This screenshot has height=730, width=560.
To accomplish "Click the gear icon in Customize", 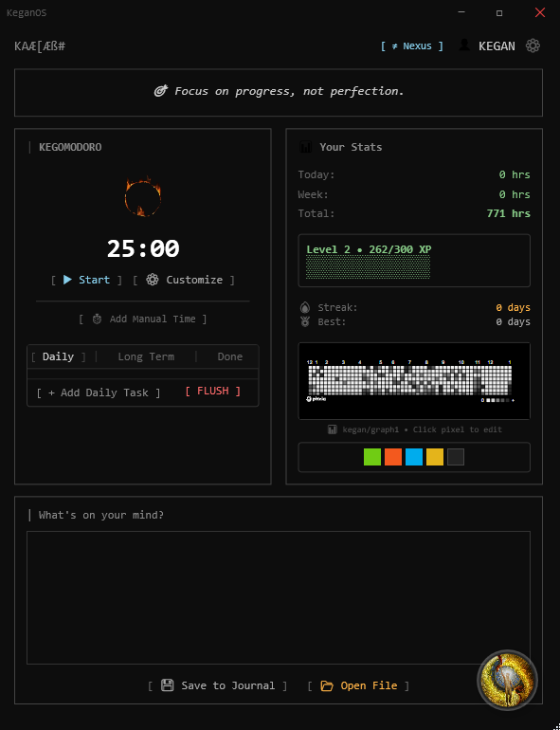I will (153, 280).
